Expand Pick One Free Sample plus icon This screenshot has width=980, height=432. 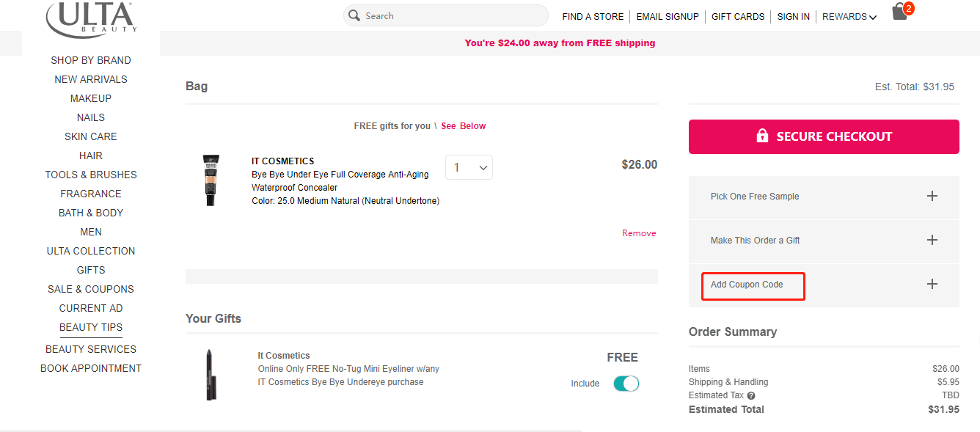coord(932,196)
